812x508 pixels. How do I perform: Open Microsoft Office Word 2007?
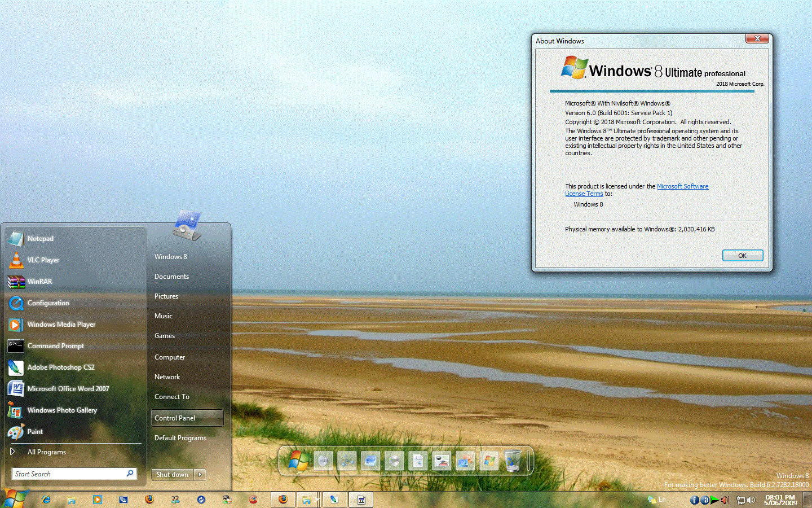tap(75, 389)
